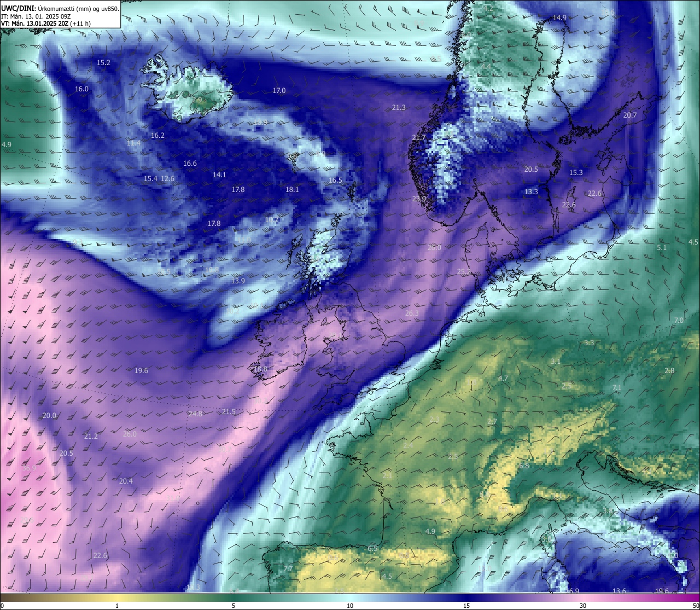The width and height of the screenshot is (700, 610).
Task: Click the 15.4 value on the map
Action: 150,178
